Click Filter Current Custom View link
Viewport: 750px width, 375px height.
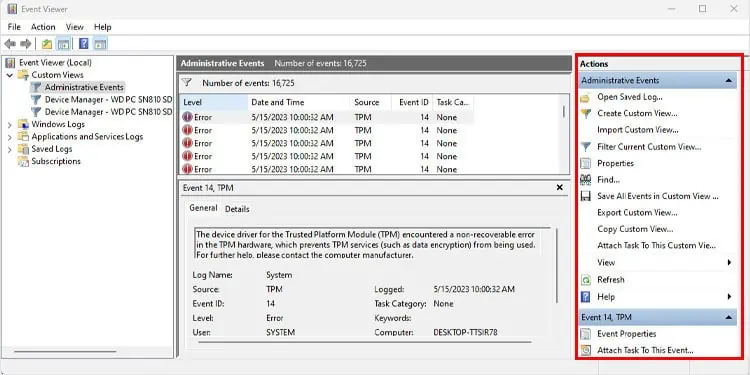coord(649,147)
